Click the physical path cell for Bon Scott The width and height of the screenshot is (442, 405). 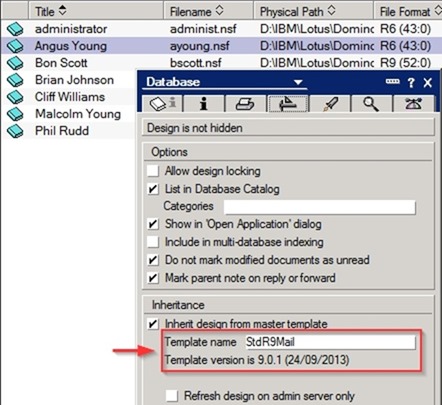pos(317,63)
